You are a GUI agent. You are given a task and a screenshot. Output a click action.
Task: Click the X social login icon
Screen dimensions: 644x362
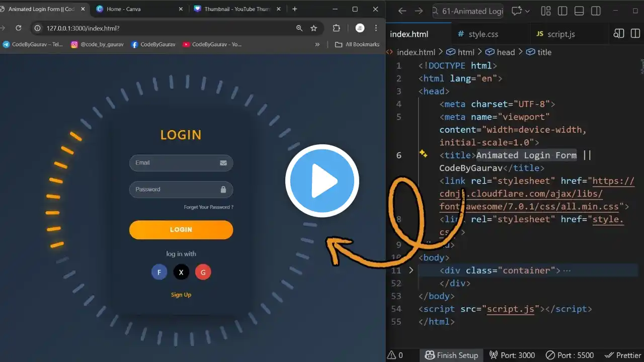[x=181, y=272]
